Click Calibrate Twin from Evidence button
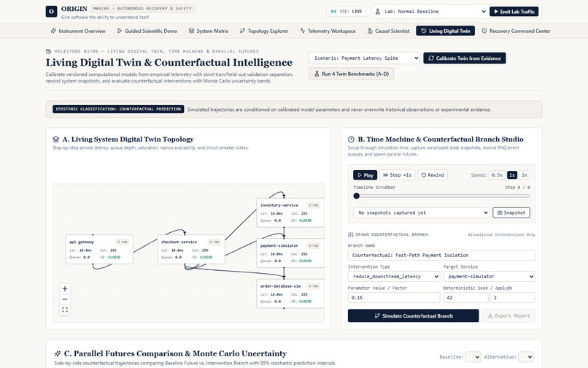The height and width of the screenshot is (368, 588). (x=464, y=58)
